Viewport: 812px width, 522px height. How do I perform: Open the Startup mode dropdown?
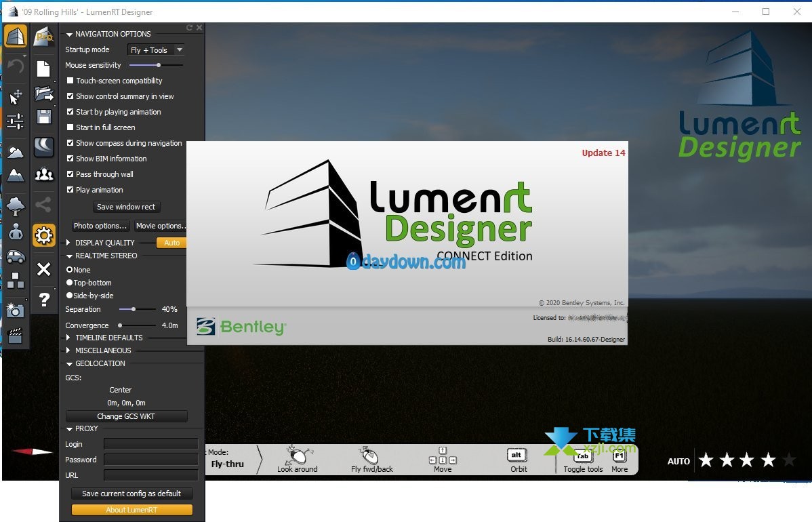[156, 49]
